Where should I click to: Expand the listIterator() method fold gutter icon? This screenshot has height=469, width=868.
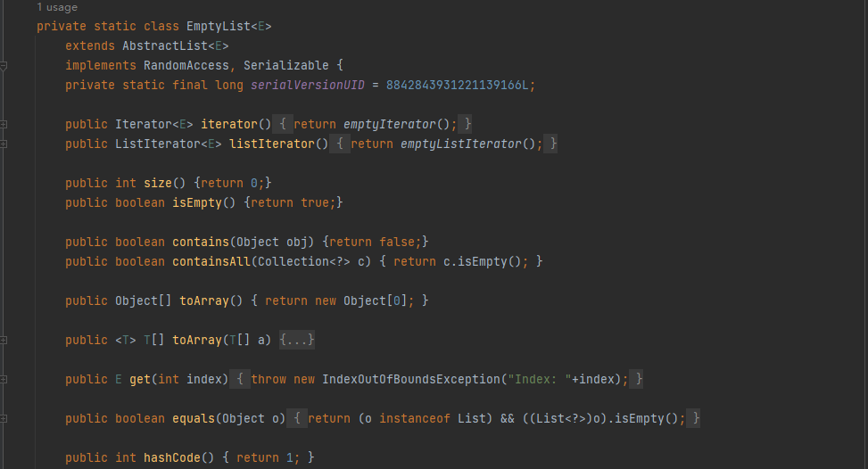pos(4,144)
